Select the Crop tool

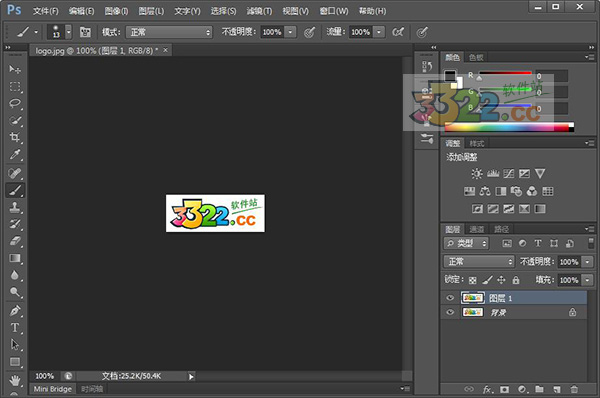tap(15, 137)
